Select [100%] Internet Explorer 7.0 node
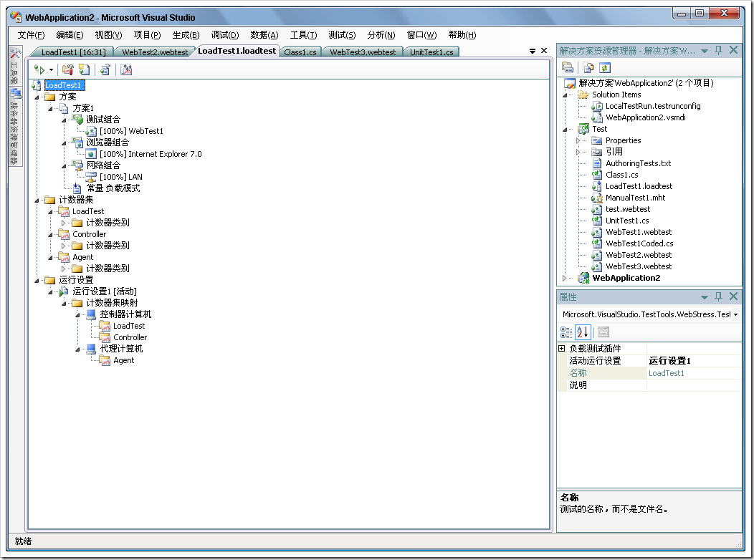This screenshot has height=560, width=754. pyautogui.click(x=151, y=154)
